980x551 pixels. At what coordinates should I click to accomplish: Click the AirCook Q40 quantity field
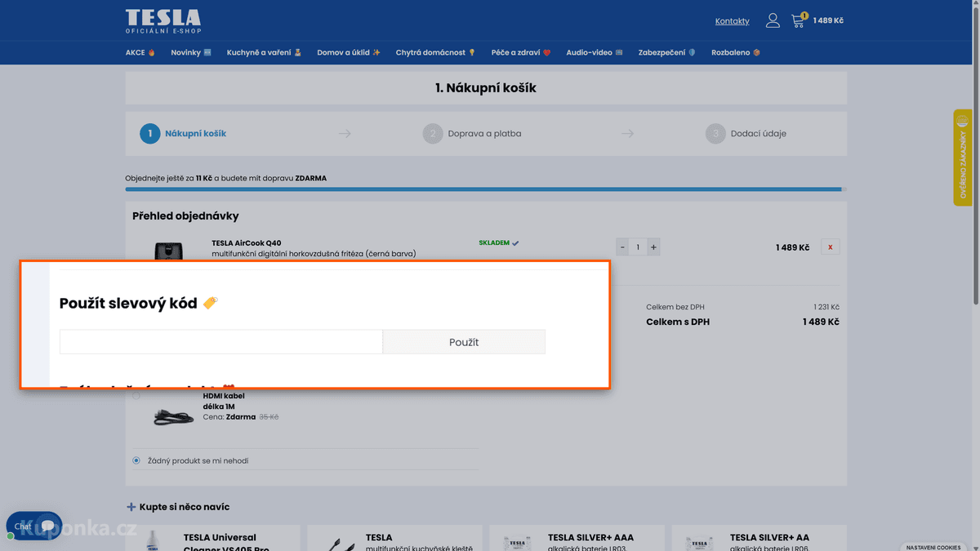pyautogui.click(x=638, y=247)
